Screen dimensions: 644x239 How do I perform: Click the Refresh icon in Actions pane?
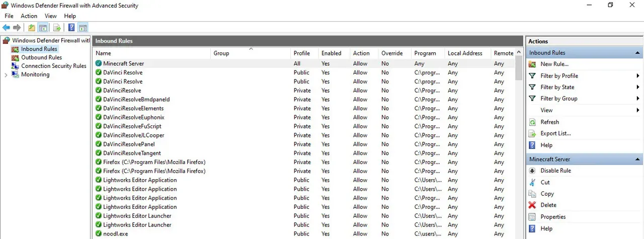(x=532, y=122)
